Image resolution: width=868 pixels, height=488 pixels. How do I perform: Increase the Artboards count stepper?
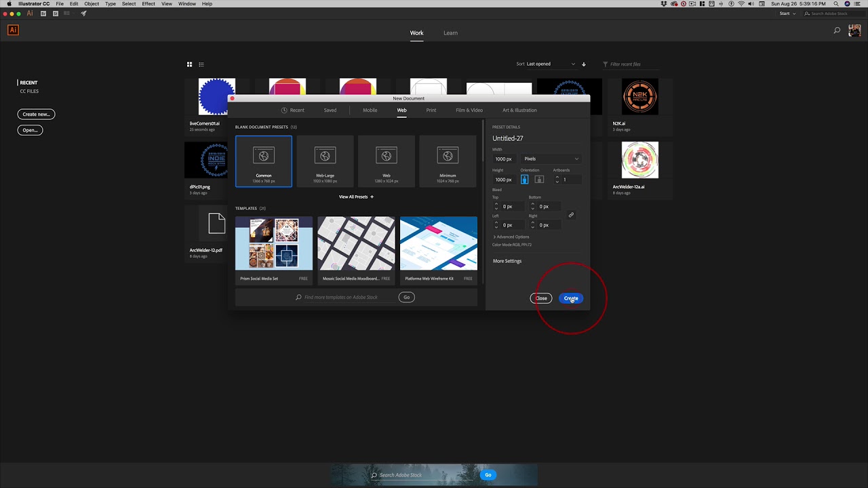[x=557, y=178]
